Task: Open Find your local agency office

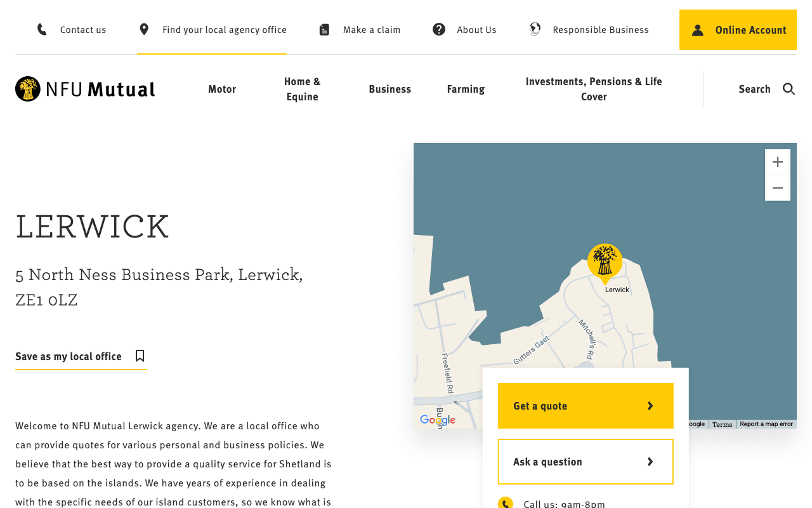Action: click(x=225, y=30)
